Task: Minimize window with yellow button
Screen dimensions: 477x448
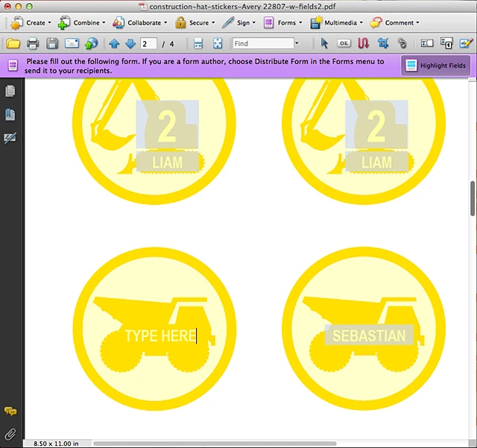Action: 18,6
